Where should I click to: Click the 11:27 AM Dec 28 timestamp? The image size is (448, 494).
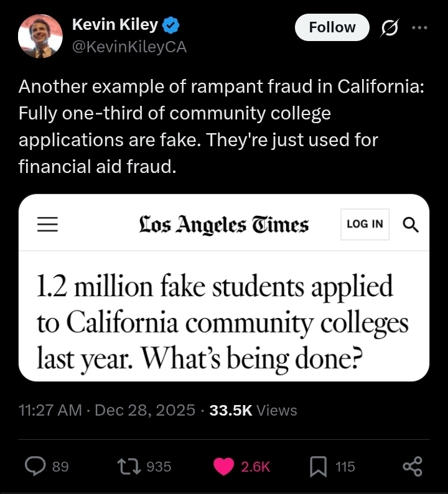click(x=108, y=411)
